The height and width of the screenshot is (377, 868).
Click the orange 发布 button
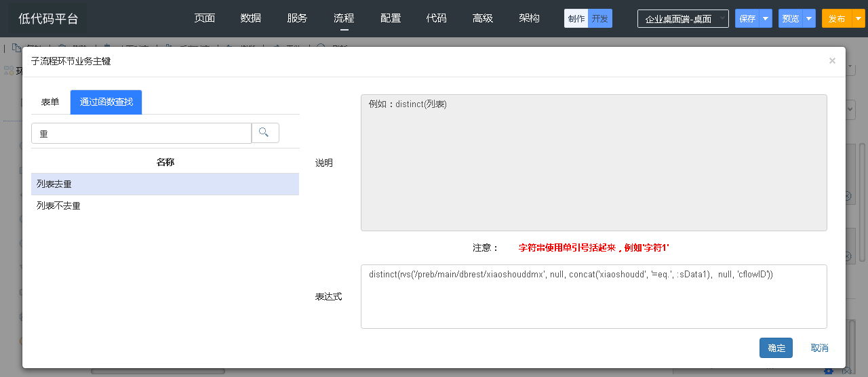836,19
